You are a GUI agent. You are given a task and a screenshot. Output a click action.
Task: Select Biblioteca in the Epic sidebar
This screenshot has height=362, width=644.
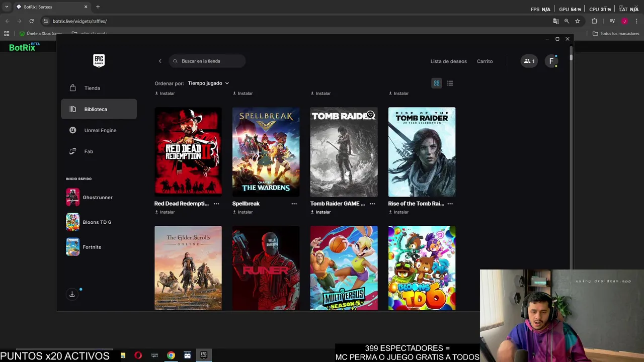(99, 109)
